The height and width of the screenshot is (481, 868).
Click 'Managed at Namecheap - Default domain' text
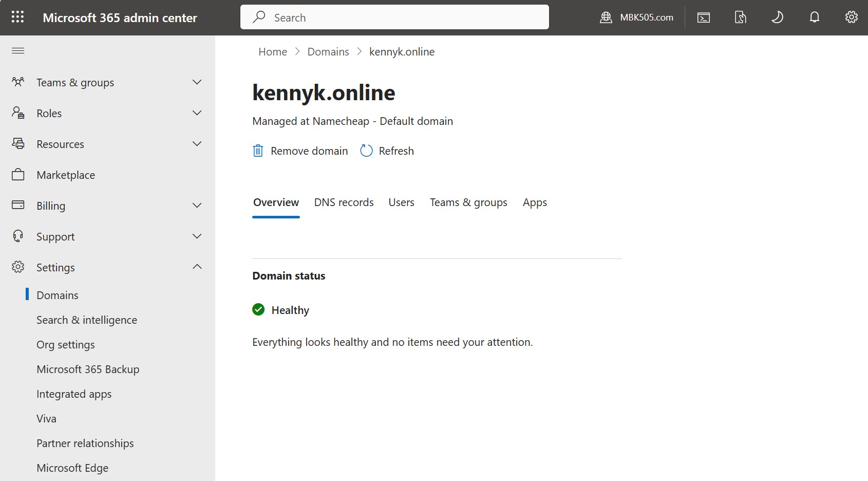coord(352,121)
